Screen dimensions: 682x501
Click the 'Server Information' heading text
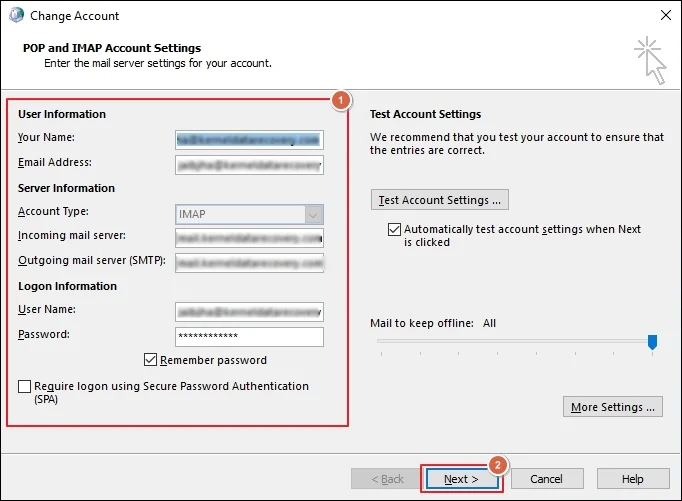pyautogui.click(x=66, y=188)
